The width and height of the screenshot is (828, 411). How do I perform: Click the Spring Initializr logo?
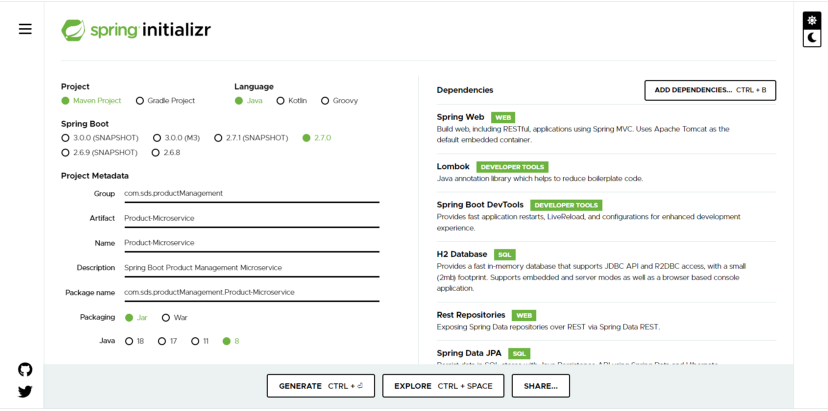pos(136,30)
